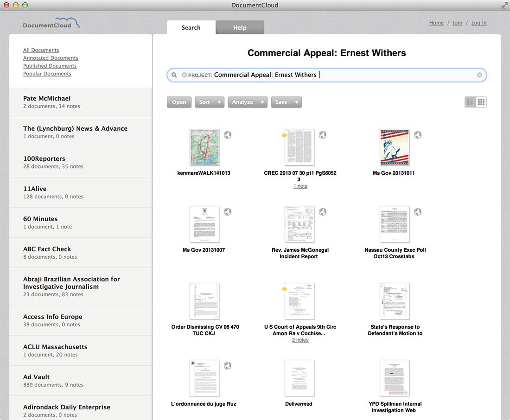510x420 pixels.
Task: Click the globe icon beside Ms Gov 20131011
Action: click(418, 135)
